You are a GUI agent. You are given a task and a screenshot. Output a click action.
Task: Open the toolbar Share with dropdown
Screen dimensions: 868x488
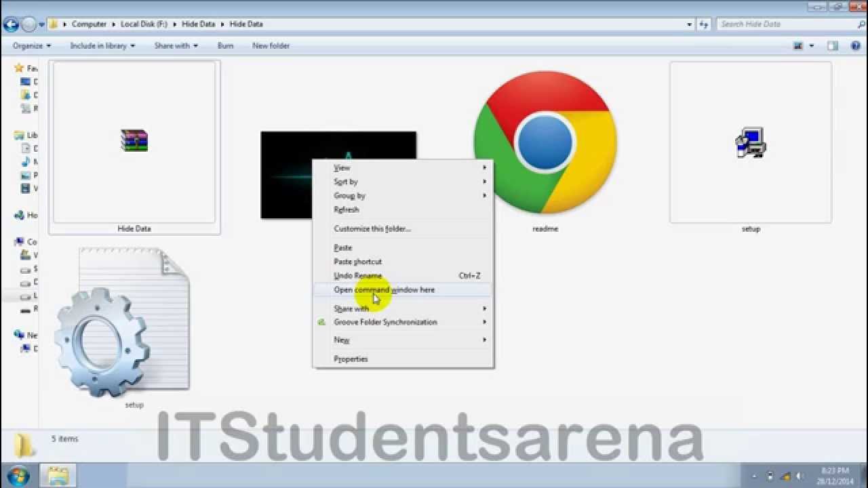pyautogui.click(x=176, y=46)
